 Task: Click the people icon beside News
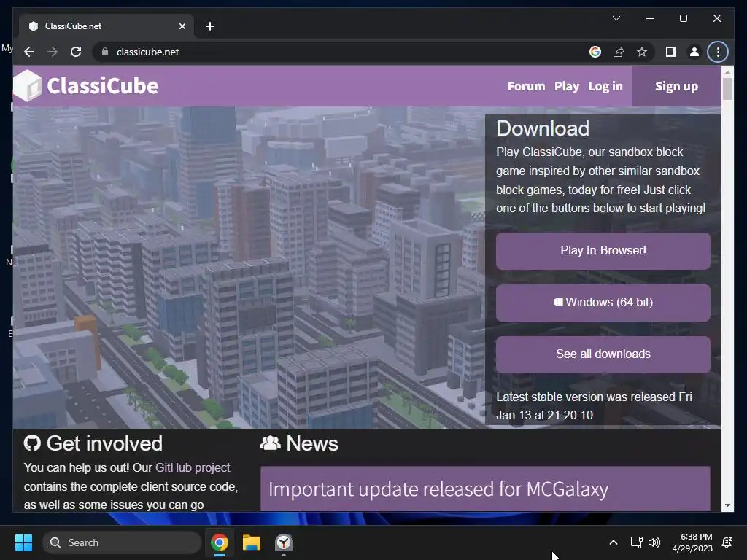click(x=270, y=443)
